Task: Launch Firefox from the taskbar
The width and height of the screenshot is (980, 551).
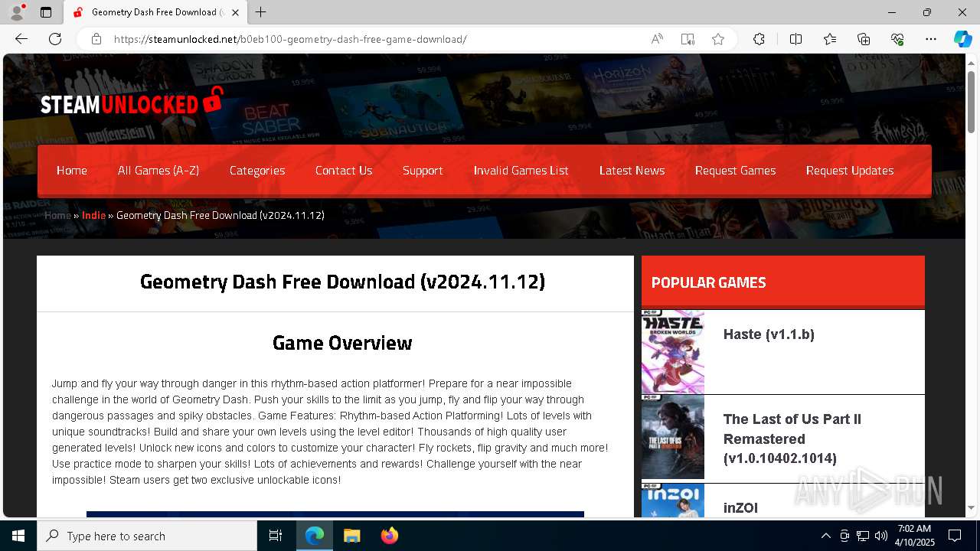Action: tap(390, 536)
